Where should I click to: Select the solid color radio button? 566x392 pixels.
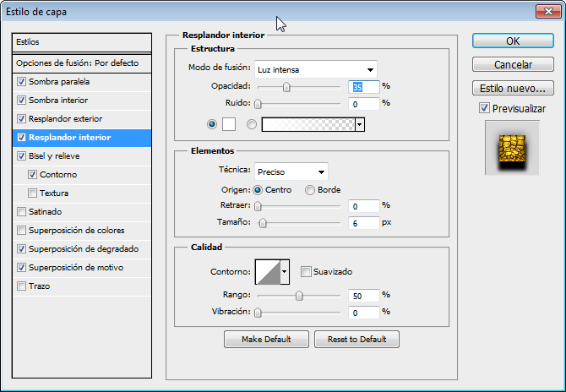(212, 124)
